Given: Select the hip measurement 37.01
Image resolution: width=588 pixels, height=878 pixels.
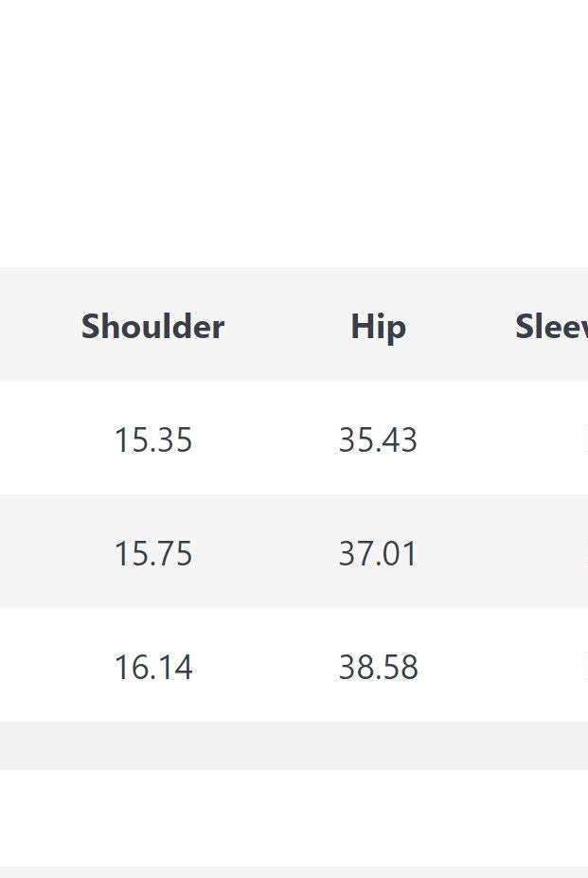Looking at the screenshot, I should 378,554.
